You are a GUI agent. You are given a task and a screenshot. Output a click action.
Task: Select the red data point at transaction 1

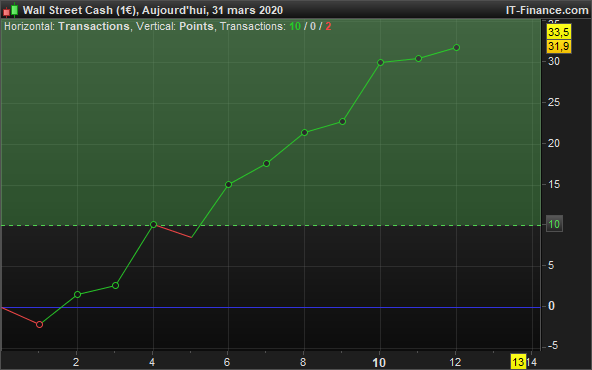[x=39, y=324]
